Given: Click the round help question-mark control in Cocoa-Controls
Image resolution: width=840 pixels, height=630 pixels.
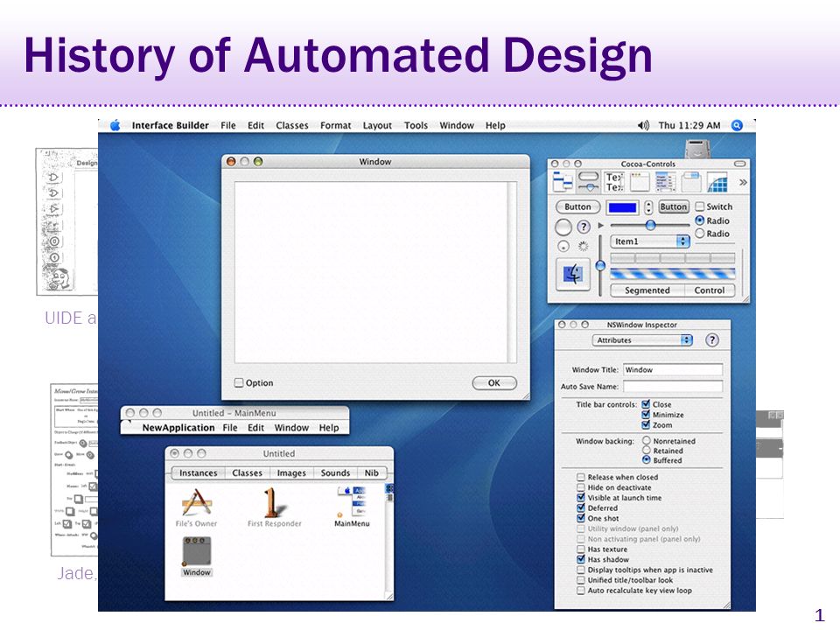Looking at the screenshot, I should tap(584, 227).
